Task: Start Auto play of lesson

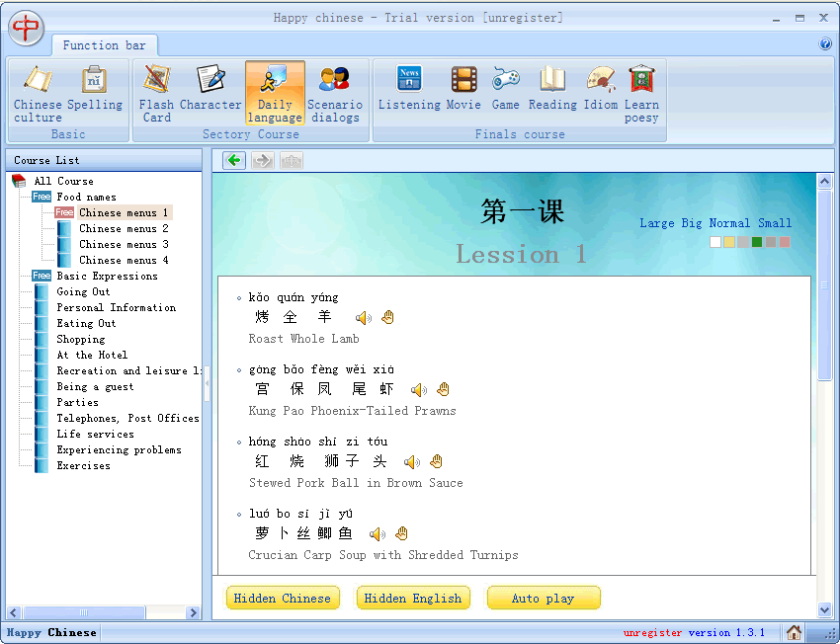Action: (544, 598)
